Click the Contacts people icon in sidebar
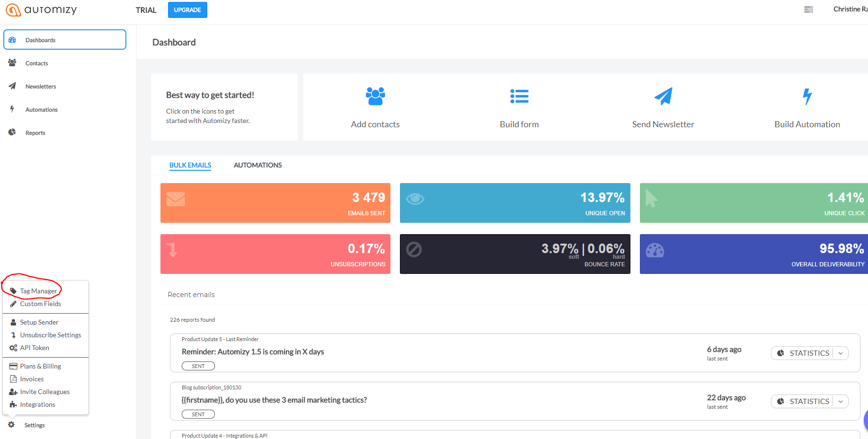Image resolution: width=868 pixels, height=439 pixels. [x=12, y=62]
